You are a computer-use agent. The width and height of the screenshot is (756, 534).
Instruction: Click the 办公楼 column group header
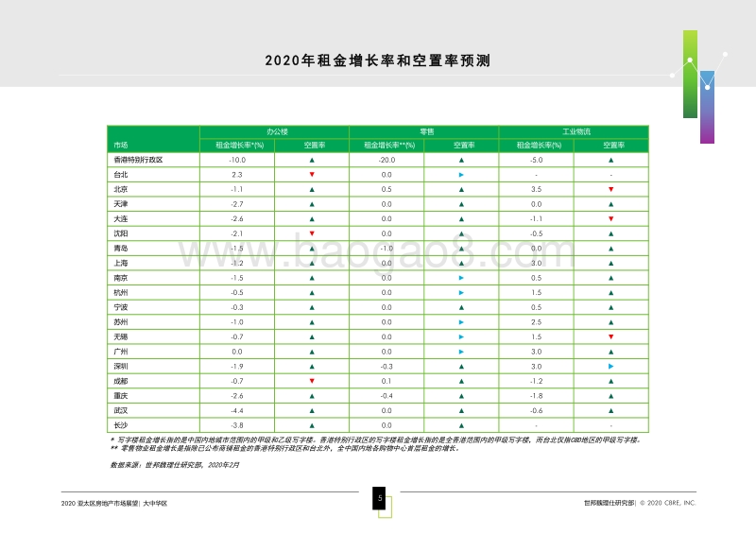277,131
